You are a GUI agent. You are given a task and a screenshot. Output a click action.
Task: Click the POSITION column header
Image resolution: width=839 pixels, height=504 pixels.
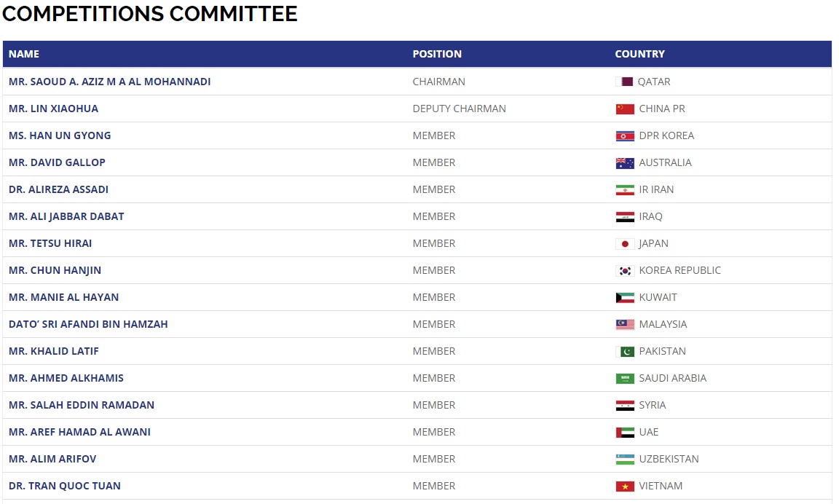pos(437,54)
